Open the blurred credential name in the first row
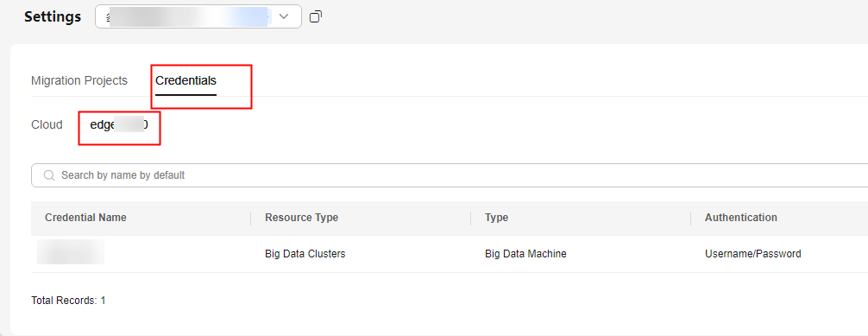868x336 pixels. point(70,251)
